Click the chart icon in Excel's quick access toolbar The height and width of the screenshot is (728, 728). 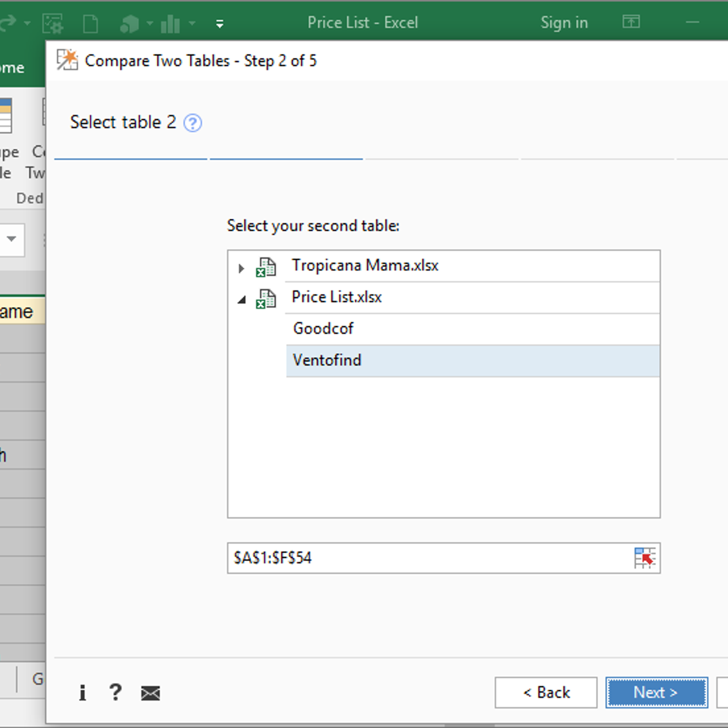pyautogui.click(x=170, y=24)
